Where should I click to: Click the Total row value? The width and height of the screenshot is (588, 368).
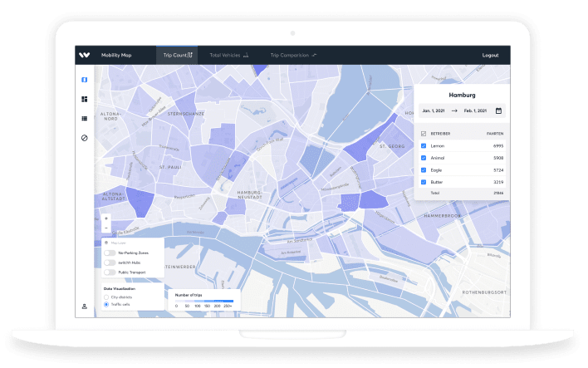click(498, 193)
